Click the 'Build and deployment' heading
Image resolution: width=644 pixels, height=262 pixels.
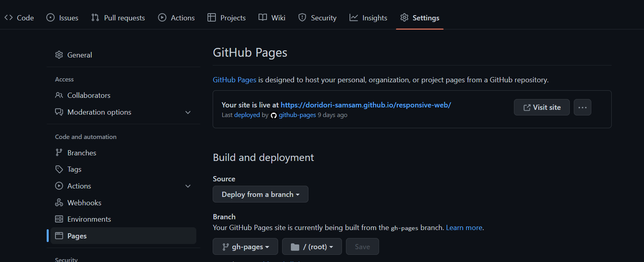click(x=263, y=157)
